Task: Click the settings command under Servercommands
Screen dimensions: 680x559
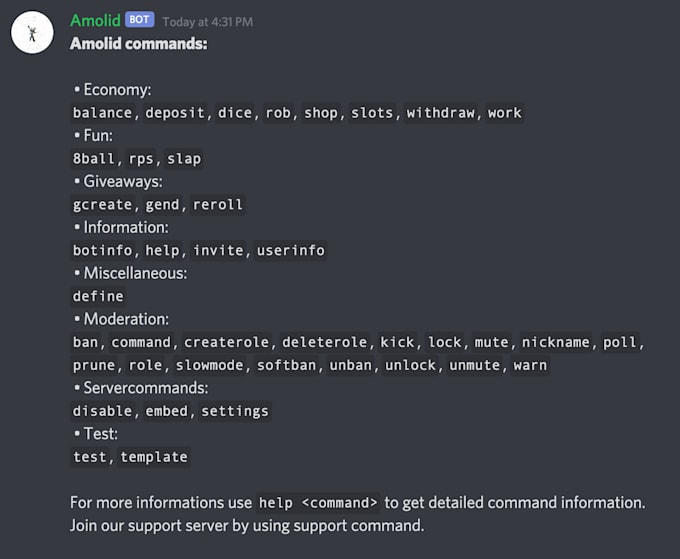Action: (235, 411)
